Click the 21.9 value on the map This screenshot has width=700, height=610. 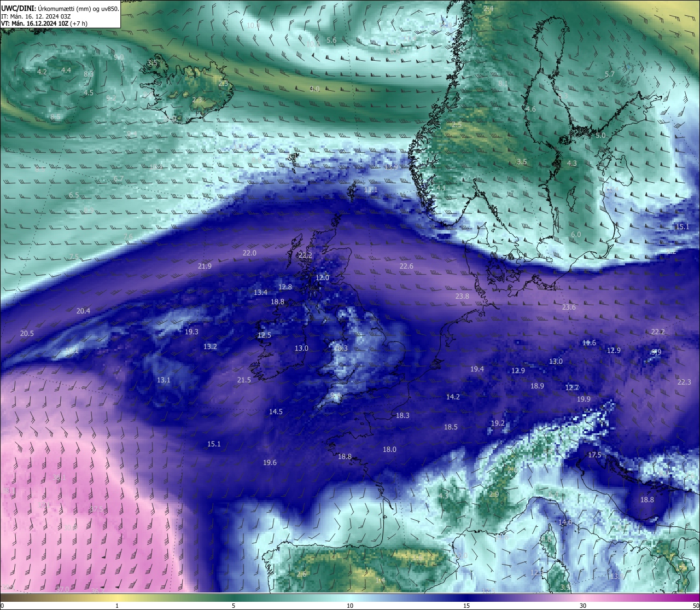tap(205, 266)
